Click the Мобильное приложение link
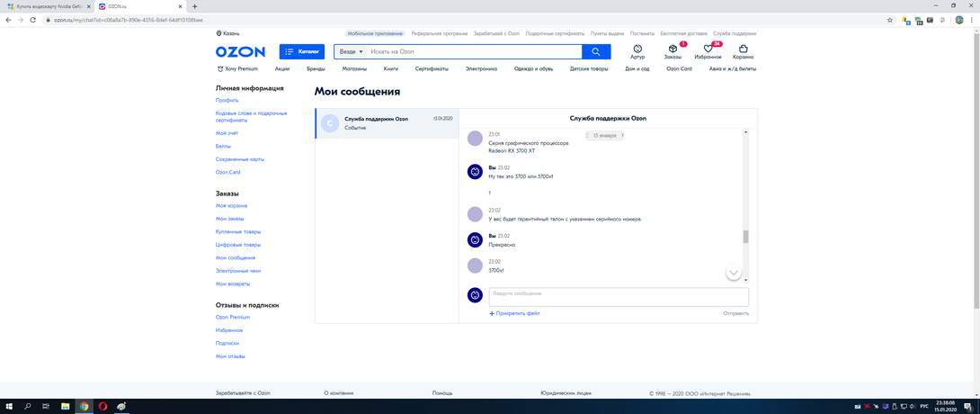Viewport: 980px width, 414px height. (x=375, y=33)
